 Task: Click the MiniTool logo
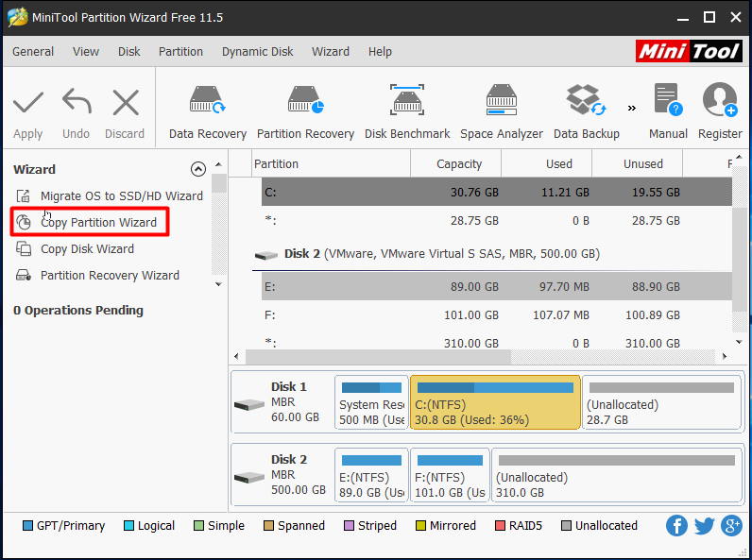pyautogui.click(x=689, y=51)
